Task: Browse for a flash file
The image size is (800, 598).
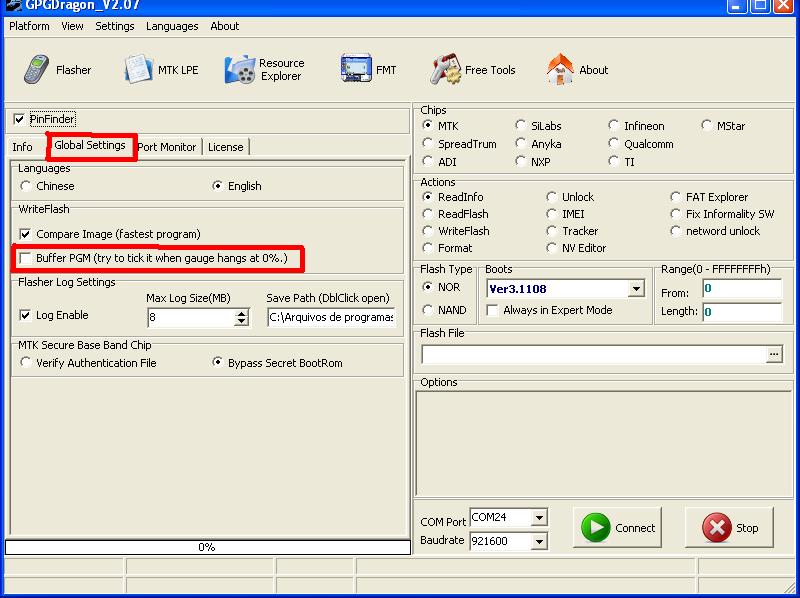Action: [x=774, y=354]
